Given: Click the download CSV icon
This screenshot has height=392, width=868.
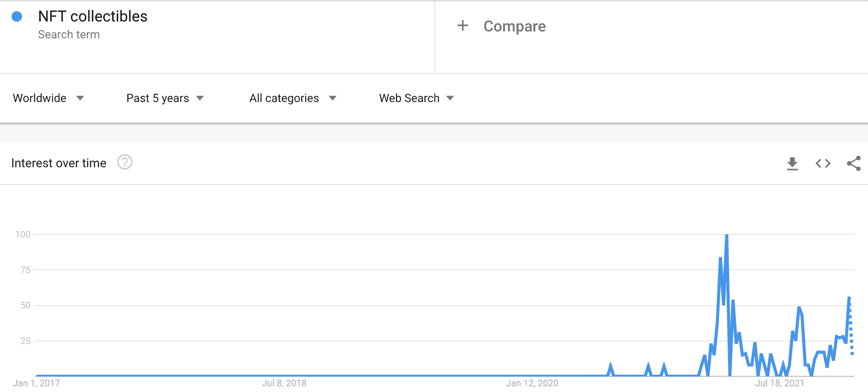Looking at the screenshot, I should tap(792, 164).
